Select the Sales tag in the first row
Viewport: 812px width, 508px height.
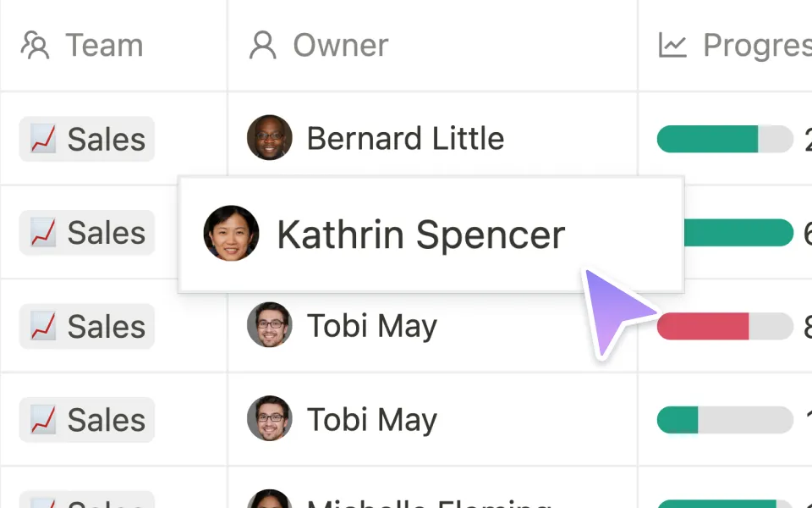coord(86,138)
